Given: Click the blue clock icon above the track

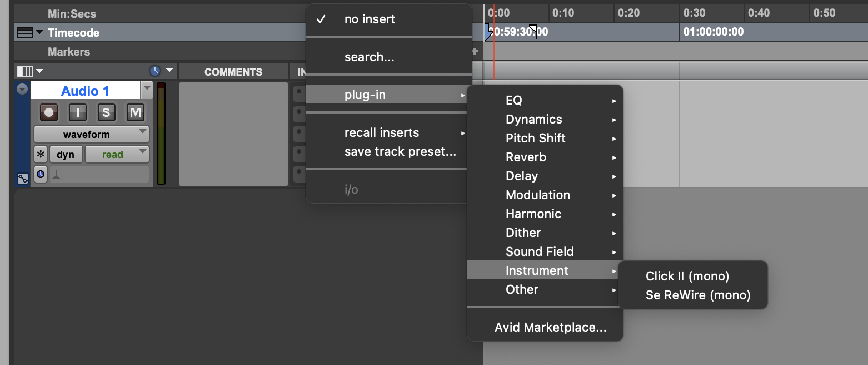Looking at the screenshot, I should 155,71.
